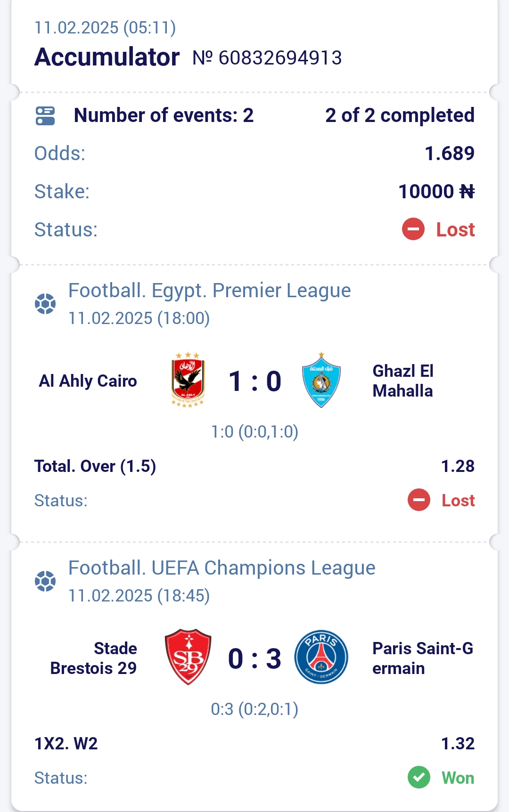
Task: Click the red Lost icon in the accumulator status
Action: point(413,229)
